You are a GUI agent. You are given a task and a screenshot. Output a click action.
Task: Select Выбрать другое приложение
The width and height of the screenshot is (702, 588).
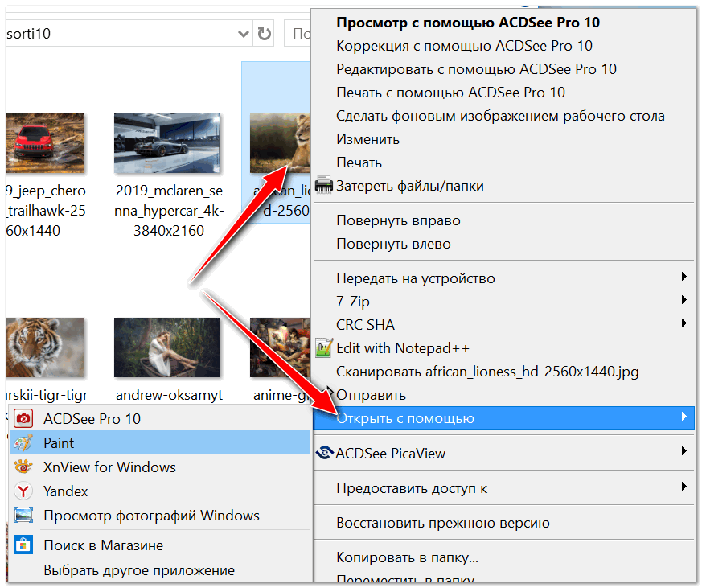coord(160,570)
